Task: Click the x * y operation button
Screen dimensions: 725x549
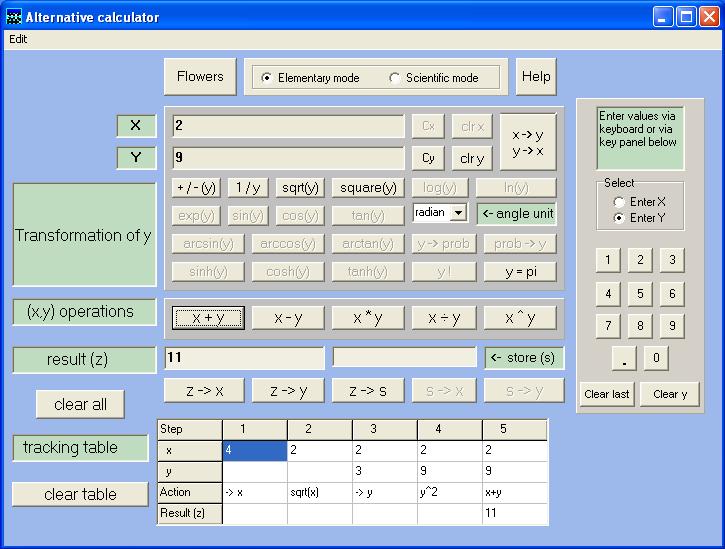Action: point(368,318)
